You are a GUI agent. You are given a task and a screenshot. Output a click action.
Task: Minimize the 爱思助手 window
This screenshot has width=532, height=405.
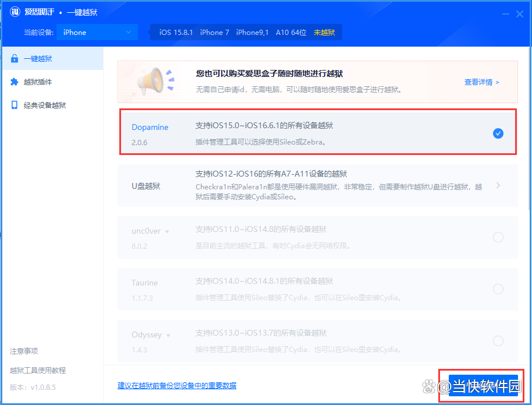pos(506,14)
